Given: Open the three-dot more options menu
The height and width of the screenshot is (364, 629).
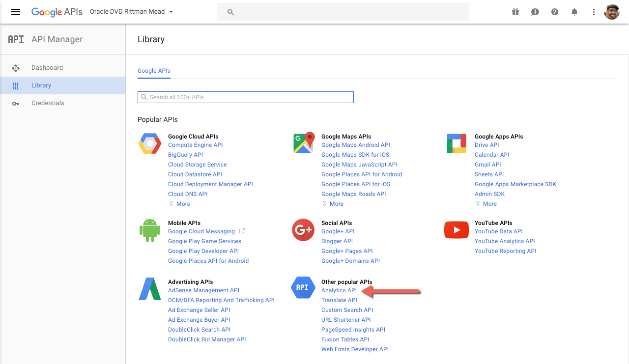Looking at the screenshot, I should [594, 12].
